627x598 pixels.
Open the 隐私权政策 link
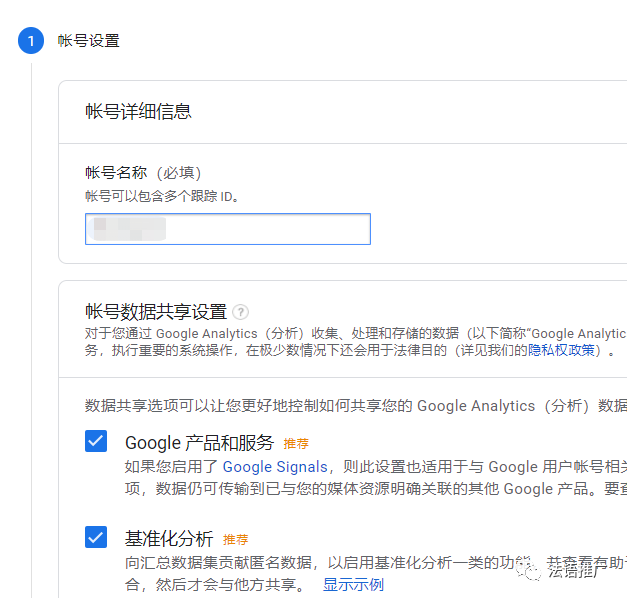pos(561,350)
